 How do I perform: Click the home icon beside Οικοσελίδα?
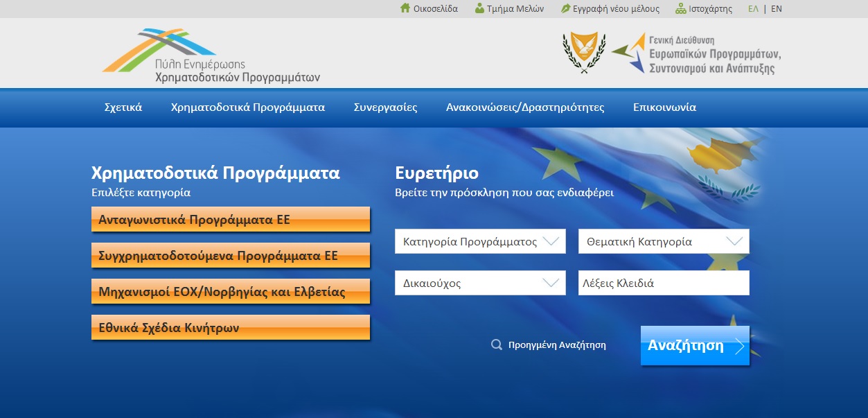405,8
